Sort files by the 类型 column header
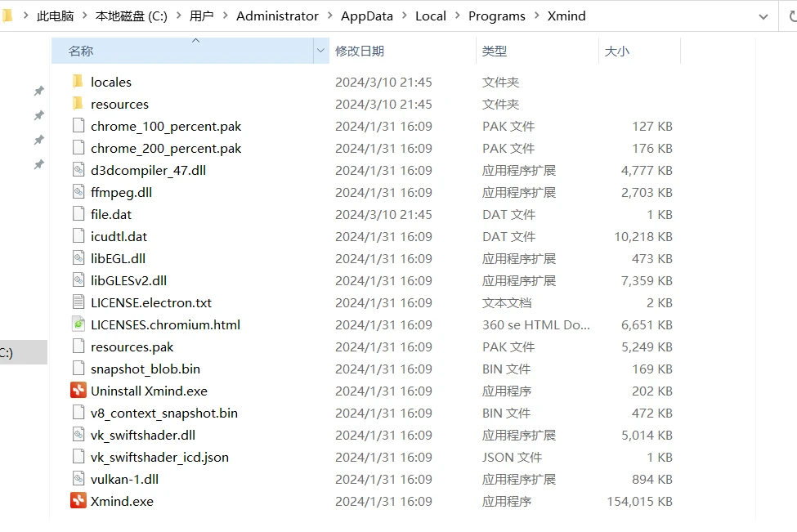797x532 pixels. [x=537, y=51]
